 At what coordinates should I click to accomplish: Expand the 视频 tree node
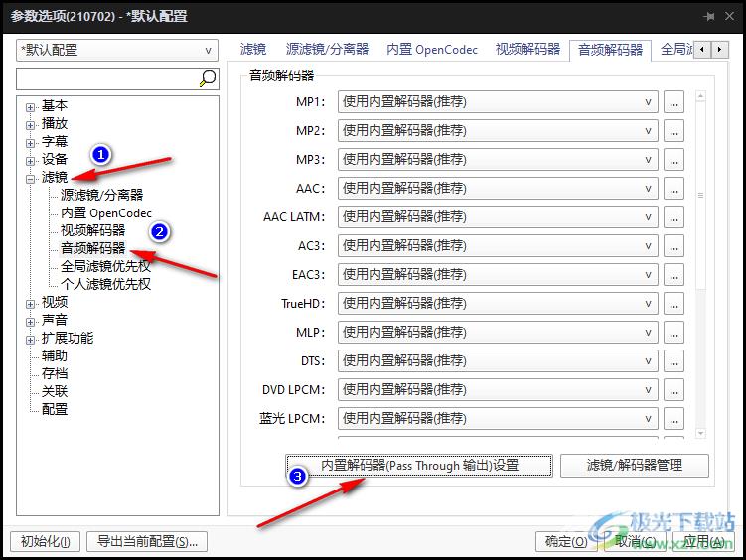pyautogui.click(x=31, y=304)
